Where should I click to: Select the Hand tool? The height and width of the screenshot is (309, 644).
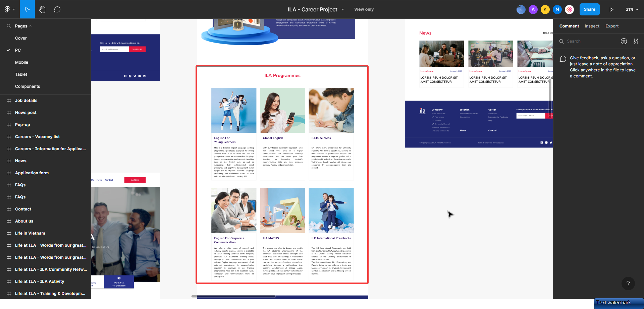(x=42, y=9)
